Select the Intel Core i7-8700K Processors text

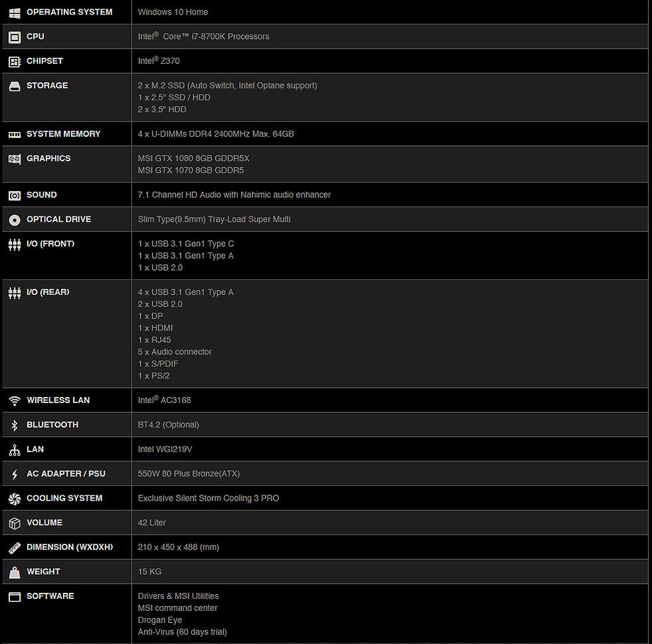pyautogui.click(x=203, y=37)
